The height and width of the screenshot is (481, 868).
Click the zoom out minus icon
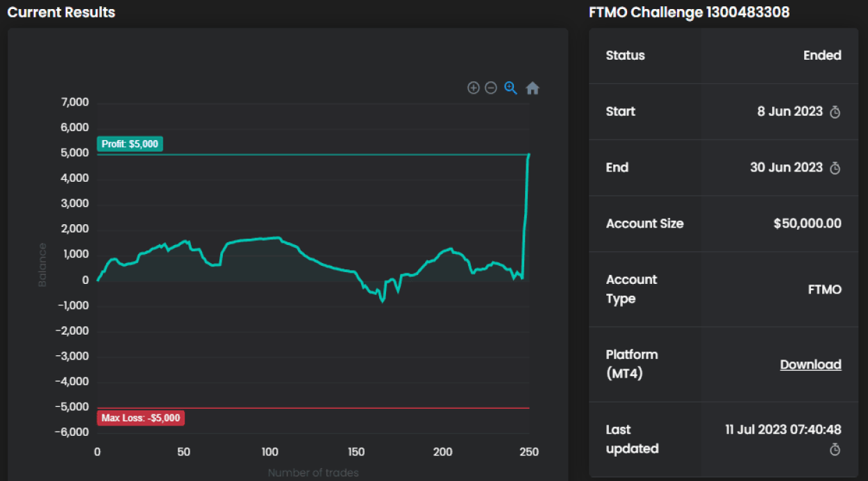pos(491,88)
